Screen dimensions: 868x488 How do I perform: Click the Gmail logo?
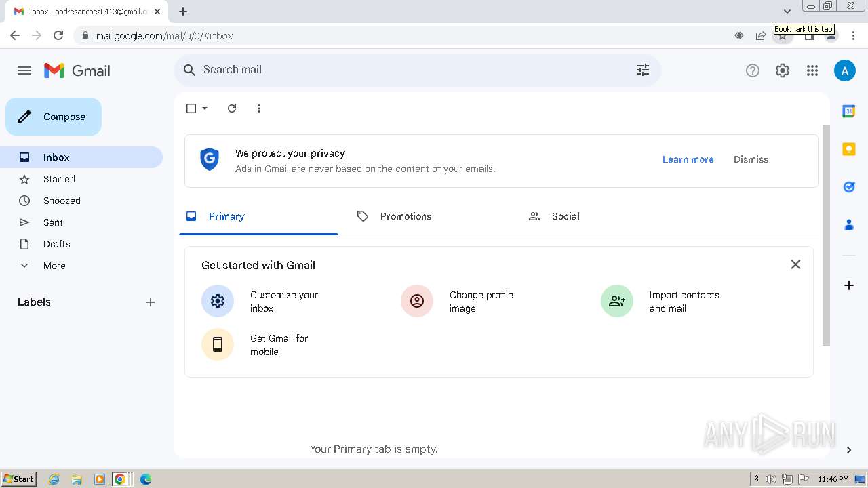(x=77, y=70)
